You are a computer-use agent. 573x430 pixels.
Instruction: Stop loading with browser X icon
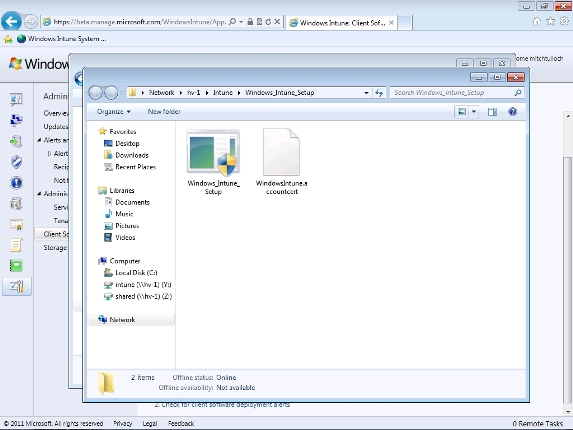point(277,22)
